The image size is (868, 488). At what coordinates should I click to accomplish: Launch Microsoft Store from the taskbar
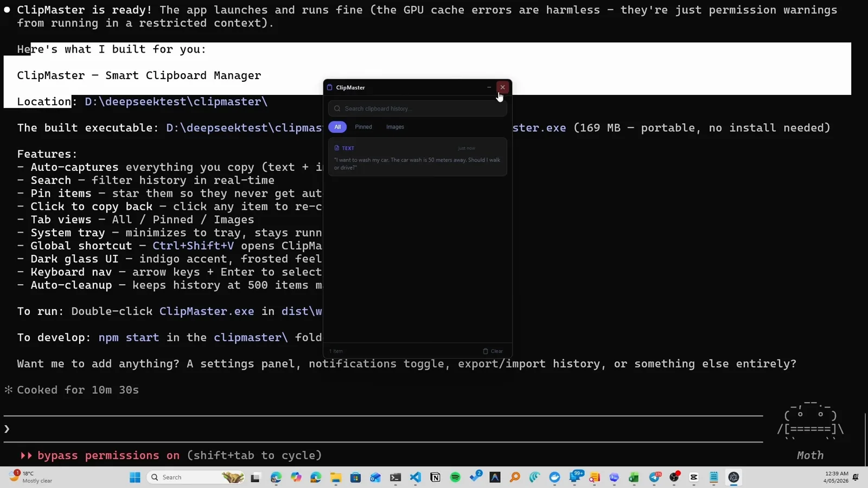pos(355,477)
